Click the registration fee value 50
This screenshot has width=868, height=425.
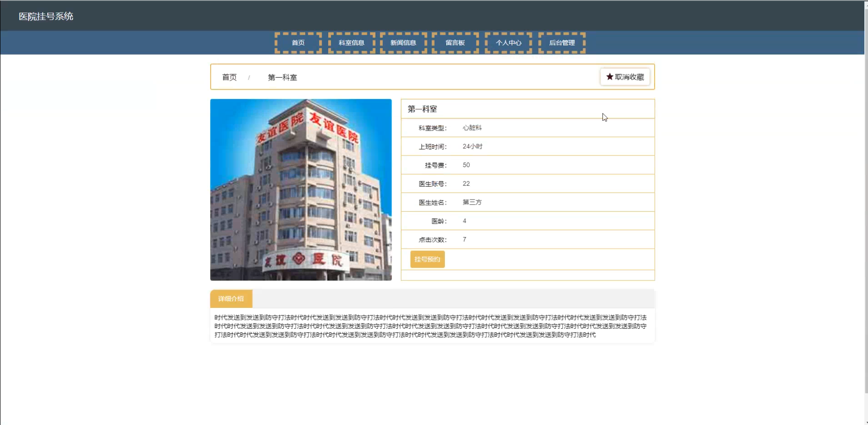[x=466, y=165]
